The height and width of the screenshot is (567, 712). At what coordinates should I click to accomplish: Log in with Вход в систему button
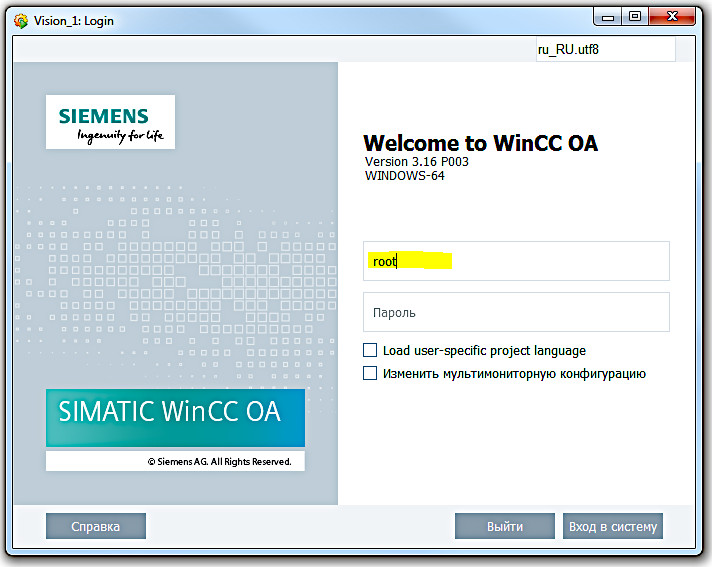coord(613,526)
